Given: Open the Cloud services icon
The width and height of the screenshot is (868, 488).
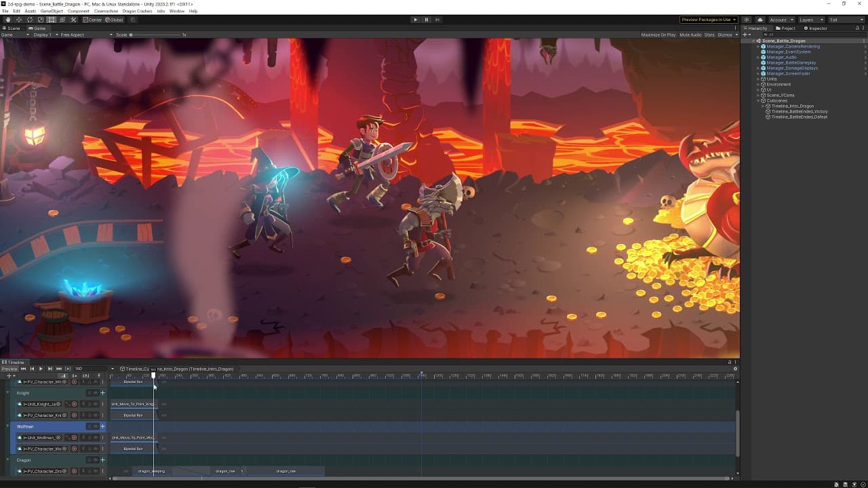Looking at the screenshot, I should [760, 20].
